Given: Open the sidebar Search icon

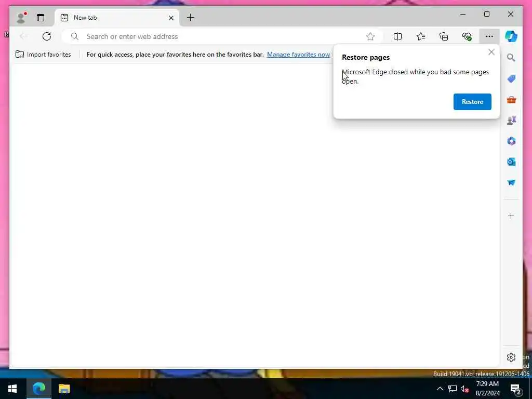Looking at the screenshot, I should click(x=511, y=58).
